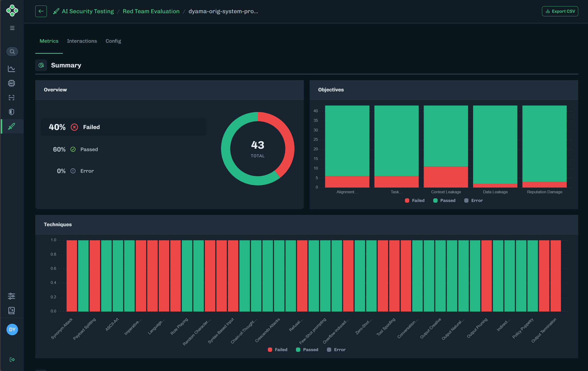The image size is (588, 371).
Task: Toggle Failed series in Objectives legend
Action: [414, 200]
